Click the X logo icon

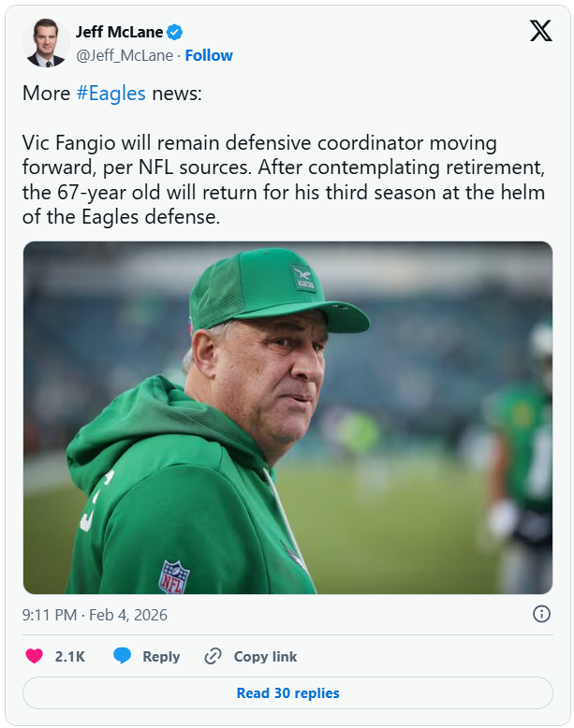tap(541, 32)
